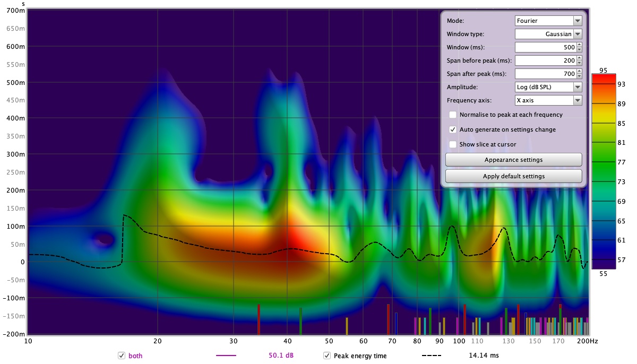Click the green modal bar near 43 Hz
This screenshot has width=637, height=364.
[x=300, y=320]
